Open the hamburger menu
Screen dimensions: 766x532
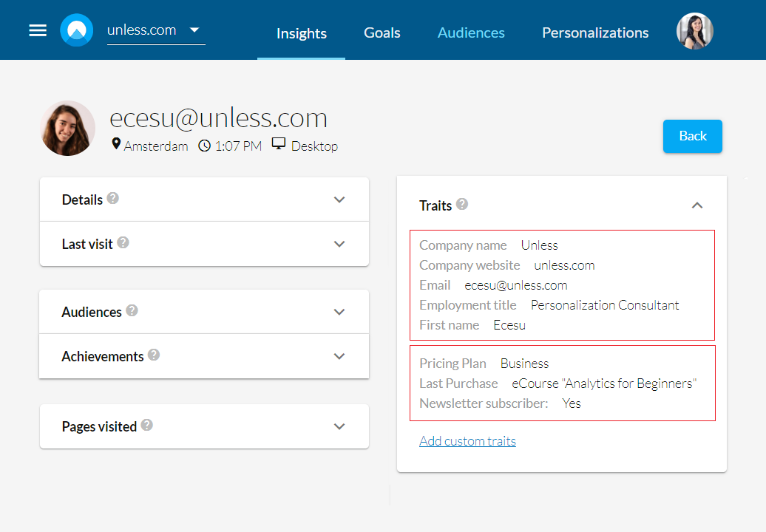(x=38, y=30)
